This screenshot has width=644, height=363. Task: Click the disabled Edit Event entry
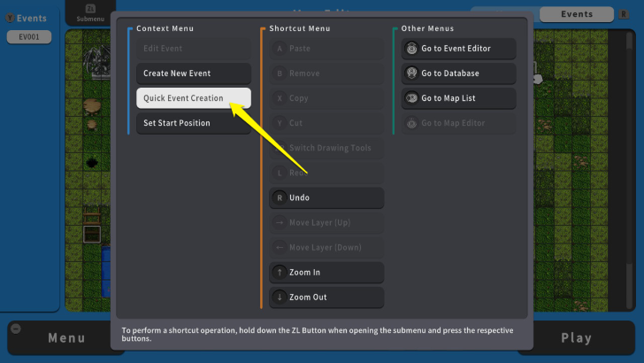(194, 48)
